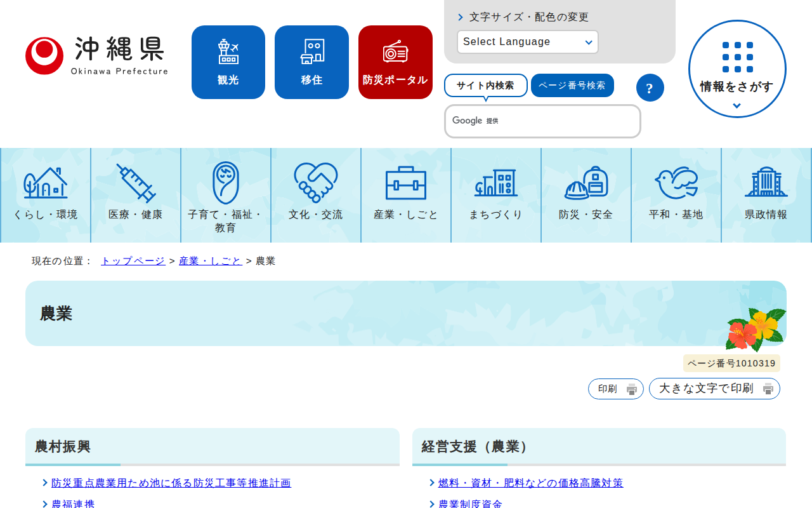The height and width of the screenshot is (508, 812).
Task: Open the Select Language dropdown
Action: point(527,42)
